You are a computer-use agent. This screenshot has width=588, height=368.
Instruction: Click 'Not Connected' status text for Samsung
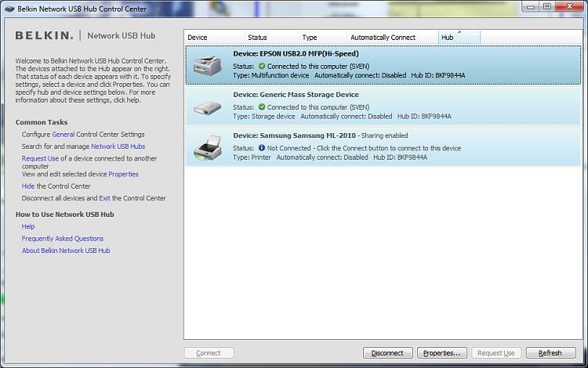pos(289,148)
